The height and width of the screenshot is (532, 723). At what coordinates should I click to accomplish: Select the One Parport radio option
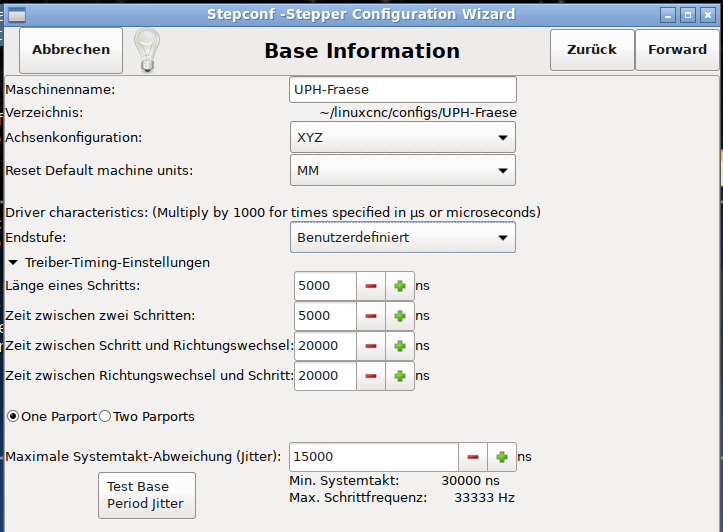point(13,416)
